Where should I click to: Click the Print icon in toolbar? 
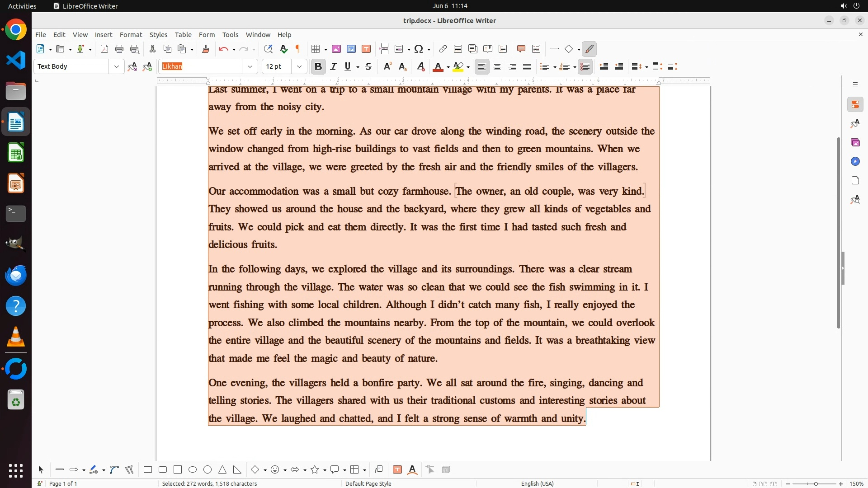pos(119,49)
